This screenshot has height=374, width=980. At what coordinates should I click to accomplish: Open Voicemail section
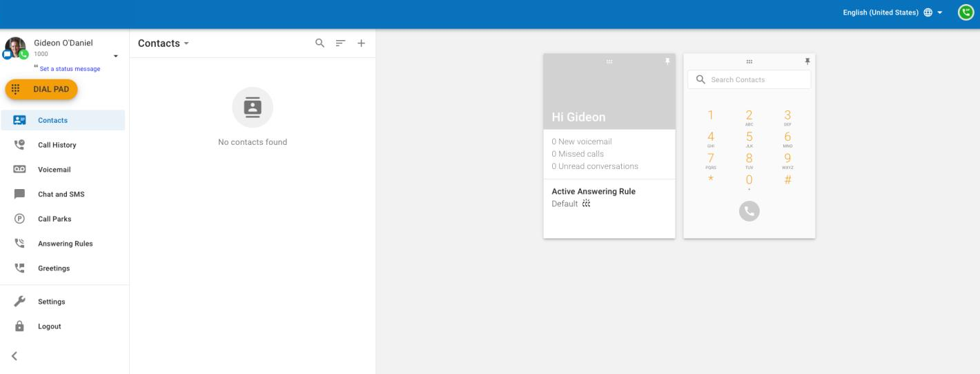(x=63, y=170)
